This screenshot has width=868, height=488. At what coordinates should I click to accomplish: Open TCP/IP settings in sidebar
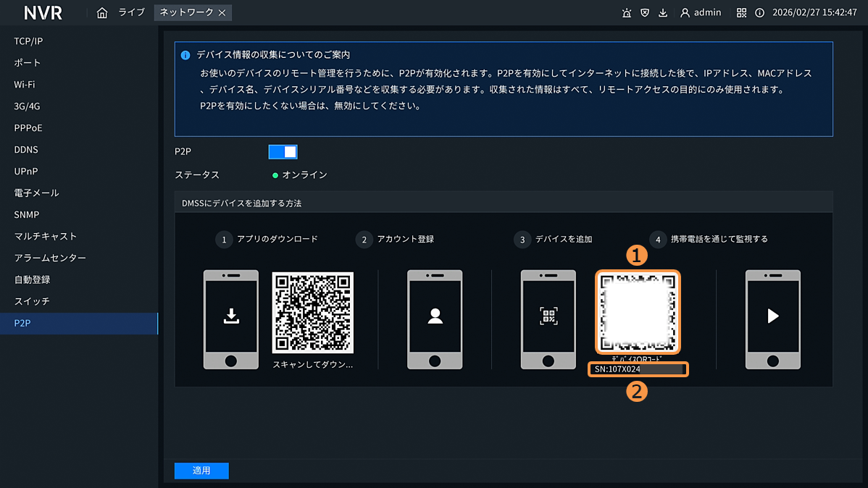[28, 41]
